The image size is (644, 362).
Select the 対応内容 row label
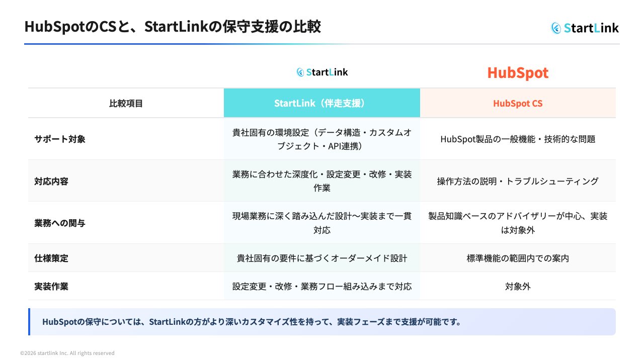pyautogui.click(x=51, y=182)
